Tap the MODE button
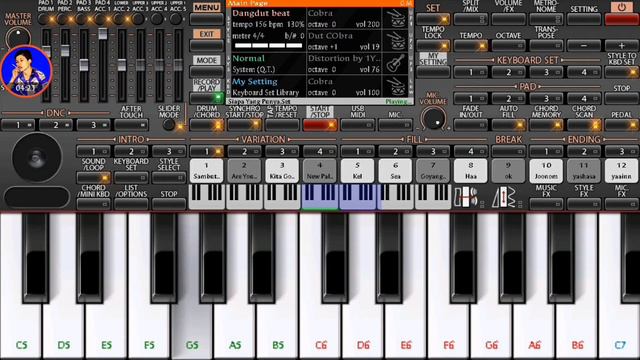 pos(207,72)
